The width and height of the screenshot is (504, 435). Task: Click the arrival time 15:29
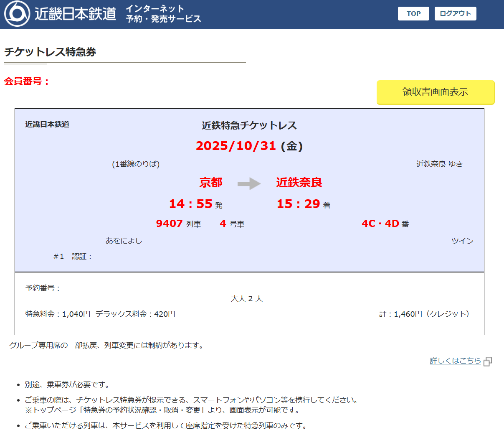[298, 204]
